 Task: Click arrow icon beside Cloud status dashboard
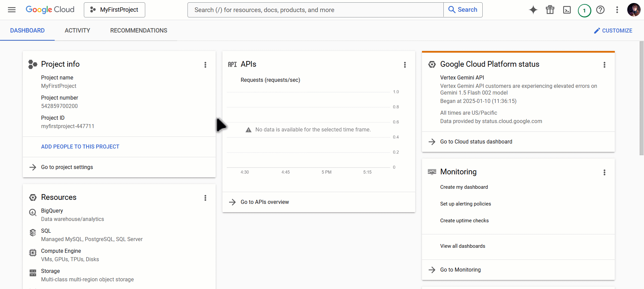click(x=432, y=141)
